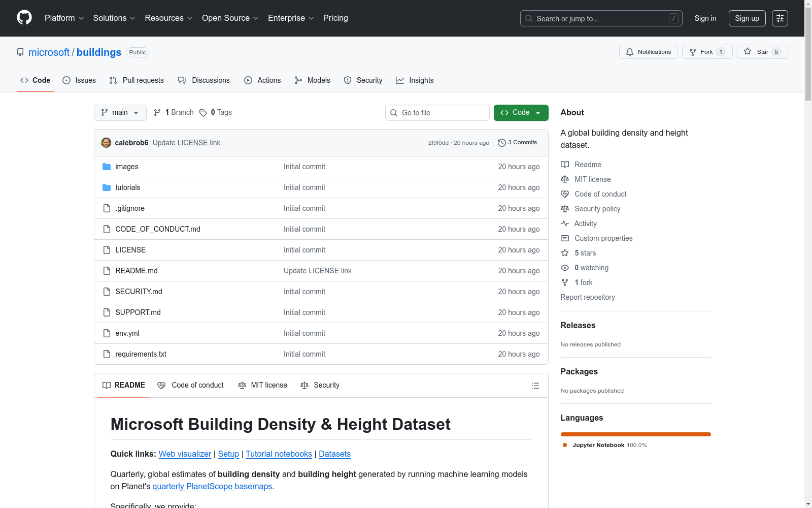The height and width of the screenshot is (508, 812).
Task: Click the .gitignore file icon
Action: click(x=107, y=208)
